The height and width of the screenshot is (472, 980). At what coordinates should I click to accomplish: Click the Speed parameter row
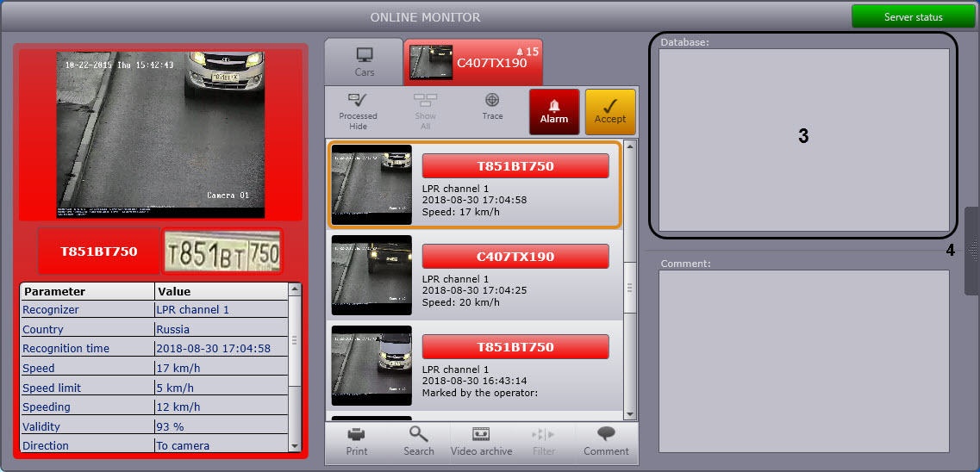[154, 369]
